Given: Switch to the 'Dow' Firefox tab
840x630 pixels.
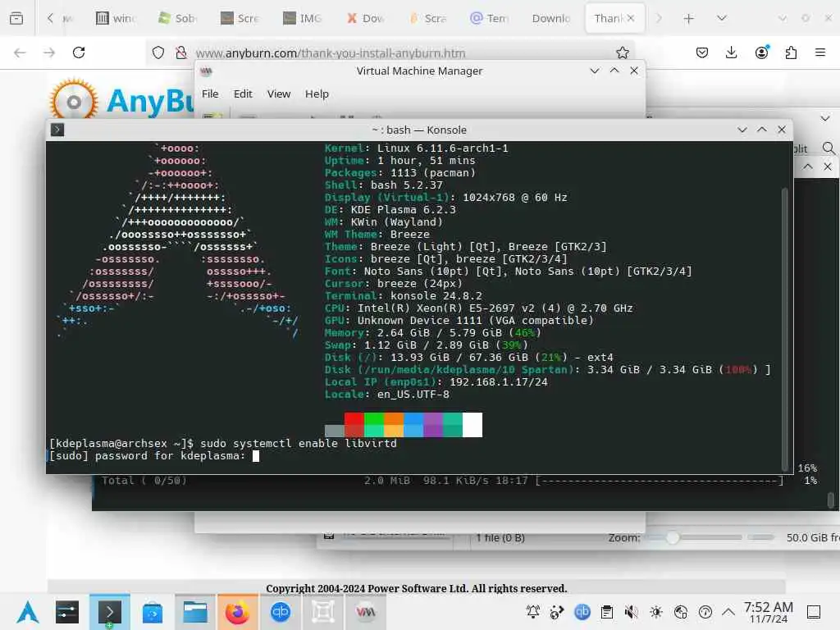Looking at the screenshot, I should pos(365,18).
